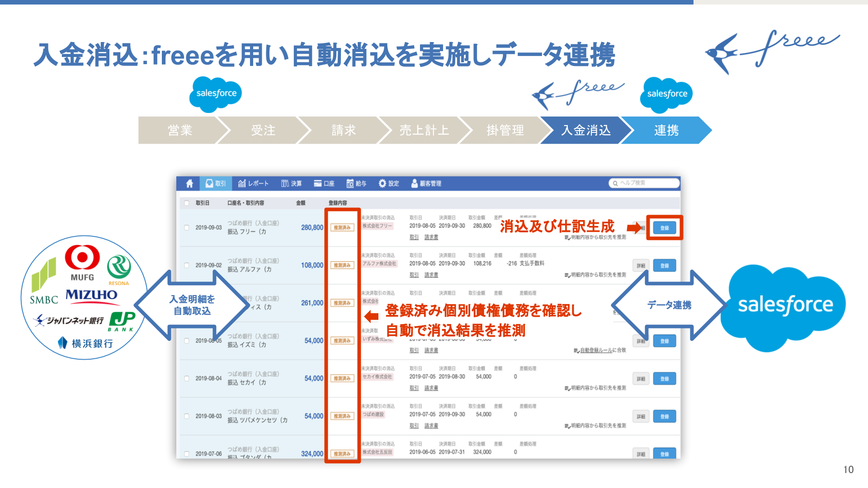The width and height of the screenshot is (868, 488).
Task: Click 推測済み badge in the 261,000 row
Action: click(x=342, y=303)
